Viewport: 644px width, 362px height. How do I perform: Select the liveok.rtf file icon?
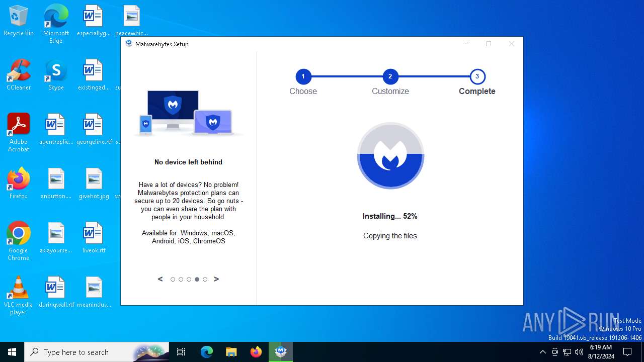point(94,238)
